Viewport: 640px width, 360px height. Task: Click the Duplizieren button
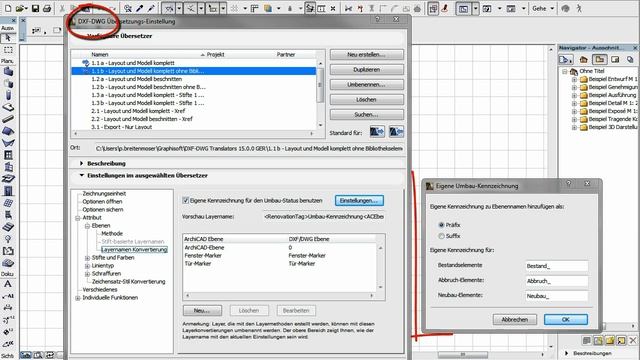pos(367,69)
